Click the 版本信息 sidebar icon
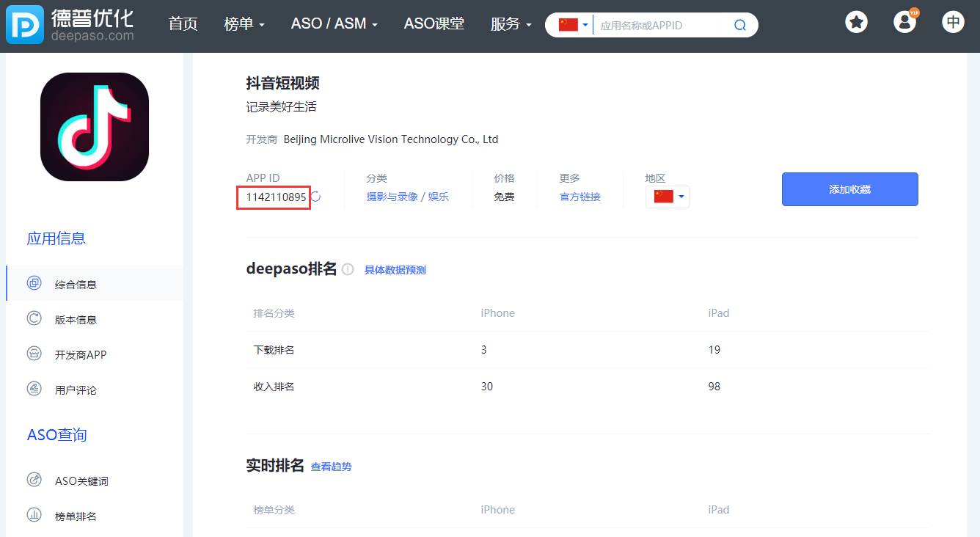 (34, 318)
